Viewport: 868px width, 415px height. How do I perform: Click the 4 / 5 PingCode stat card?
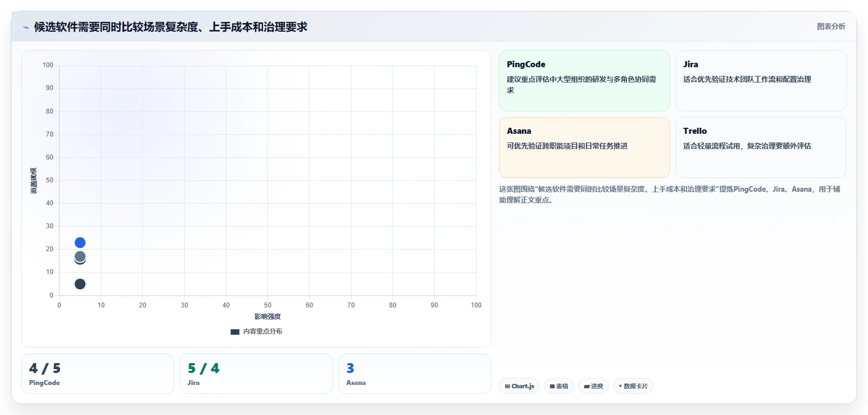coord(98,373)
